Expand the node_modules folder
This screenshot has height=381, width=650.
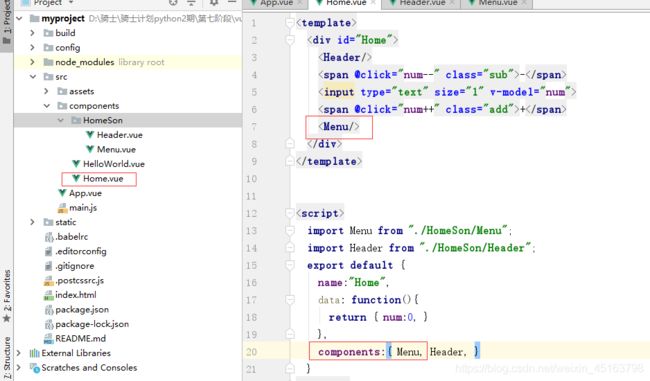pyautogui.click(x=33, y=62)
